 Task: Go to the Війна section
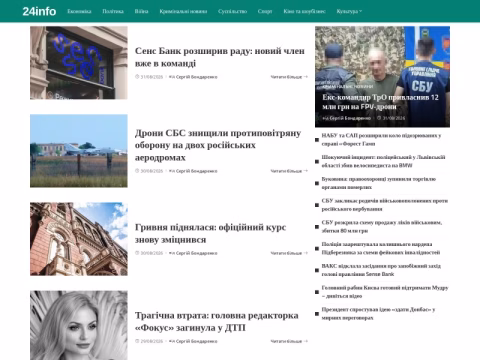click(141, 11)
